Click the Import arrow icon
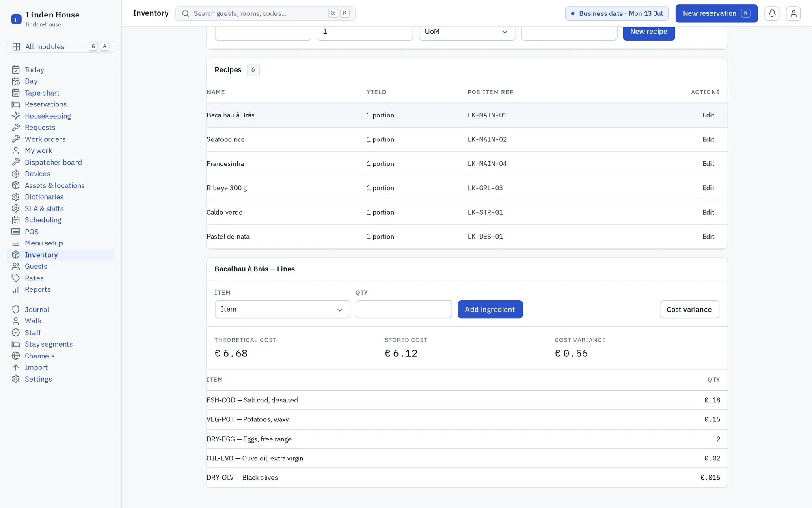The height and width of the screenshot is (508, 812). pos(16,367)
